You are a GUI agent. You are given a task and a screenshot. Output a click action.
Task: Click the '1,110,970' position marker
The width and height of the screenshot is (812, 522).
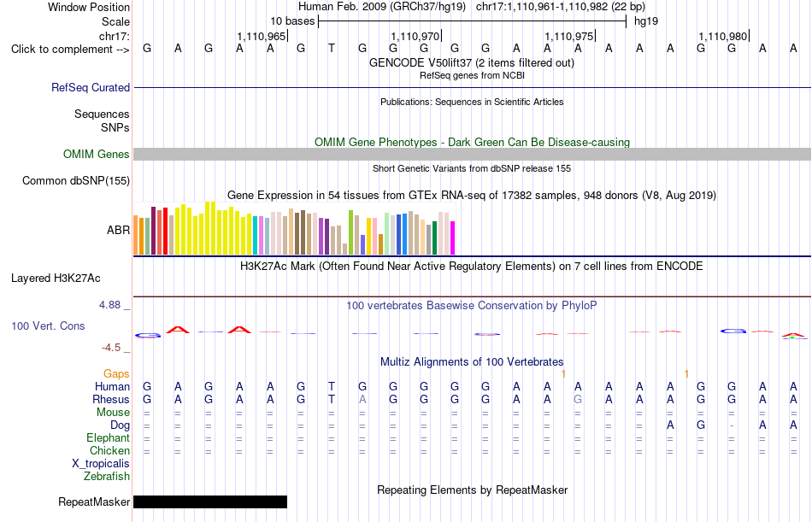click(415, 36)
